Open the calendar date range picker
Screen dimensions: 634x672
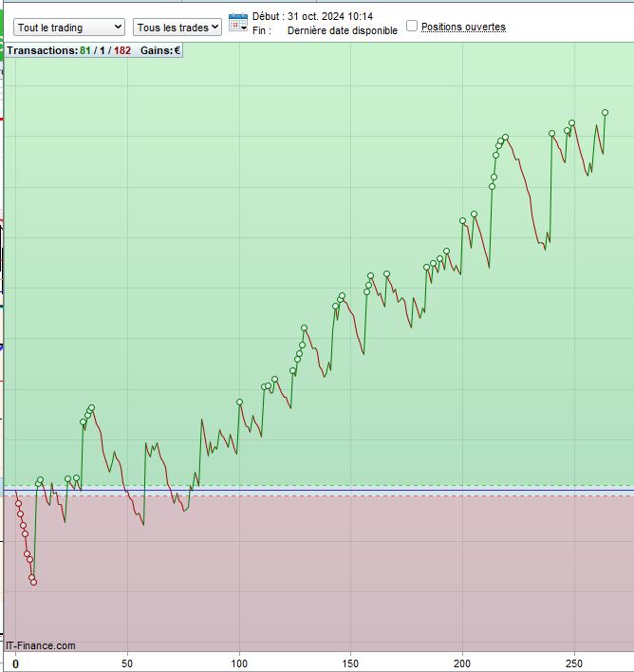[x=238, y=22]
